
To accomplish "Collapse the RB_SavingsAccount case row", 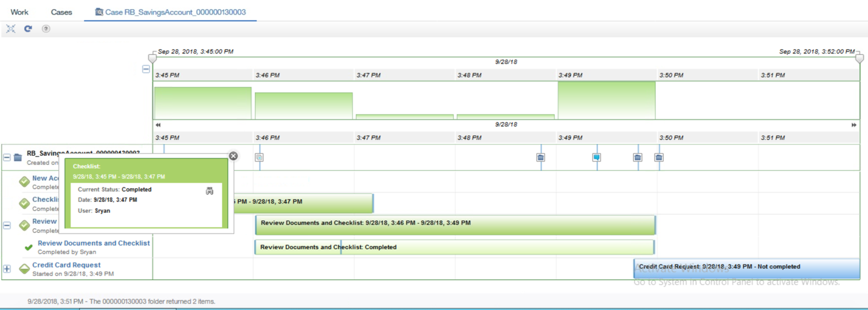I will [7, 157].
